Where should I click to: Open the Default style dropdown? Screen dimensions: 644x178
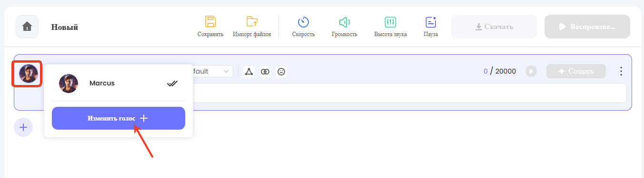coord(212,71)
